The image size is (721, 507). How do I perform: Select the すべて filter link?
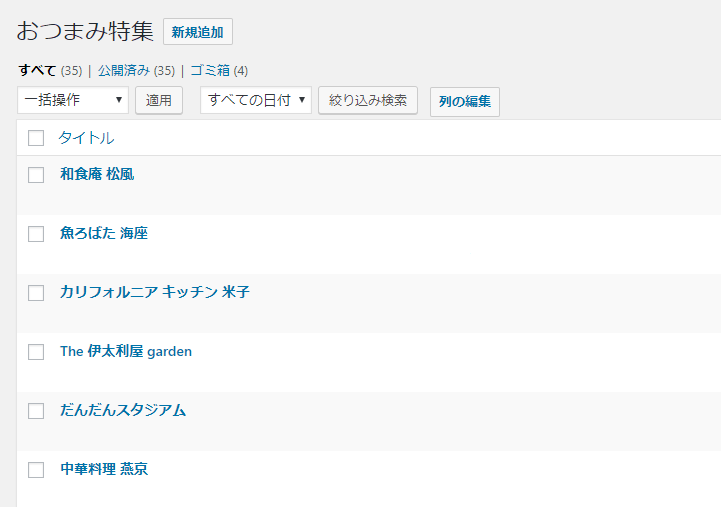37,71
